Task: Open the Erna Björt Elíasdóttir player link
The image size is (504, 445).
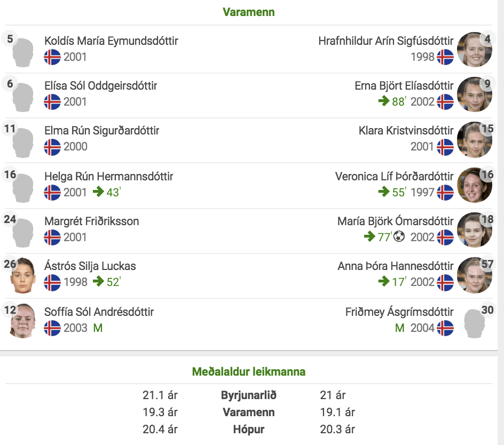Action: click(404, 86)
